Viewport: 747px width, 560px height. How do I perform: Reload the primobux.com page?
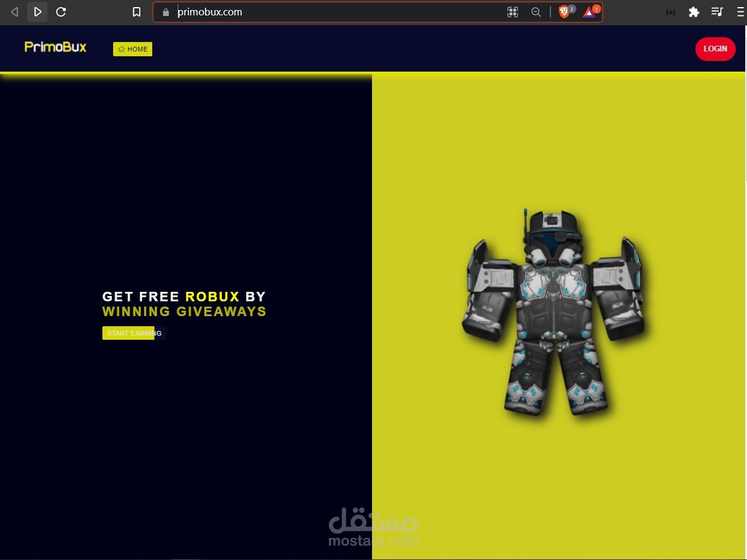pos(61,12)
